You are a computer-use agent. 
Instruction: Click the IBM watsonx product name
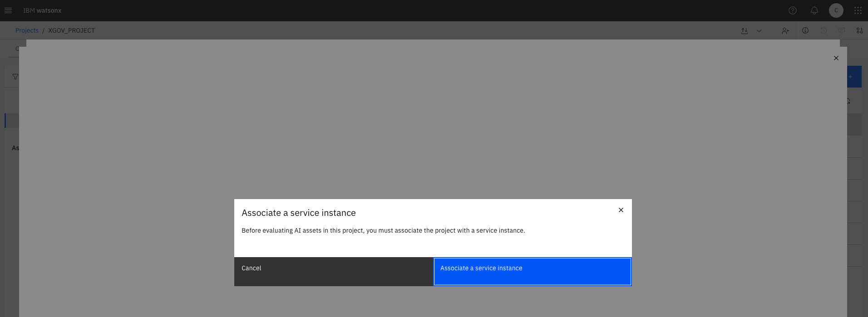pyautogui.click(x=42, y=10)
